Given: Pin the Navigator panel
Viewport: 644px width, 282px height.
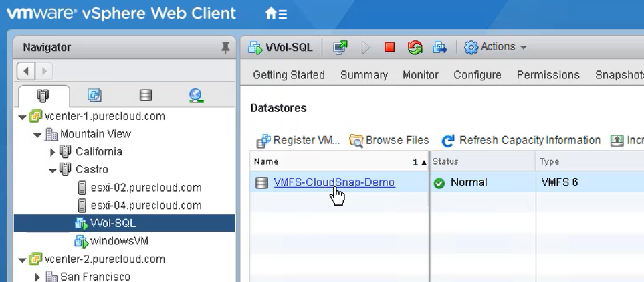Looking at the screenshot, I should pos(225,48).
